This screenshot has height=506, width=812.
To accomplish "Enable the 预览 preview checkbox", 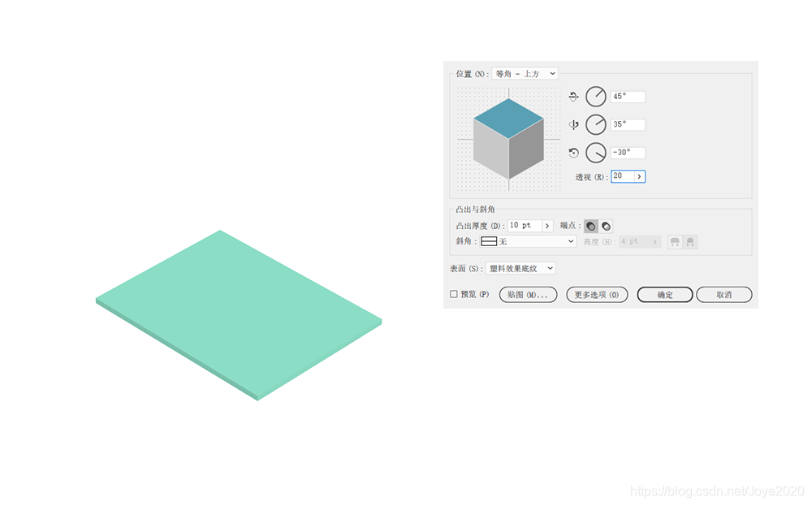I will pyautogui.click(x=451, y=292).
